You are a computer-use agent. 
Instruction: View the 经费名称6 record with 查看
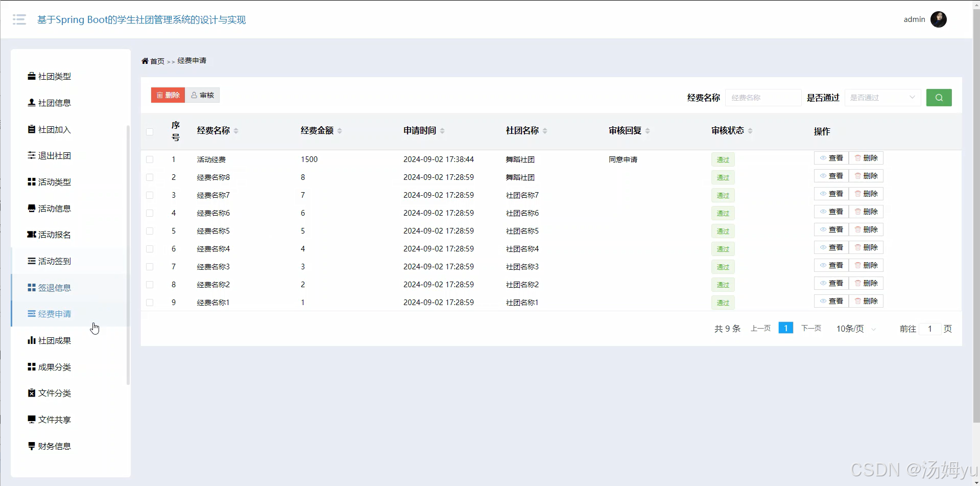[x=831, y=212]
